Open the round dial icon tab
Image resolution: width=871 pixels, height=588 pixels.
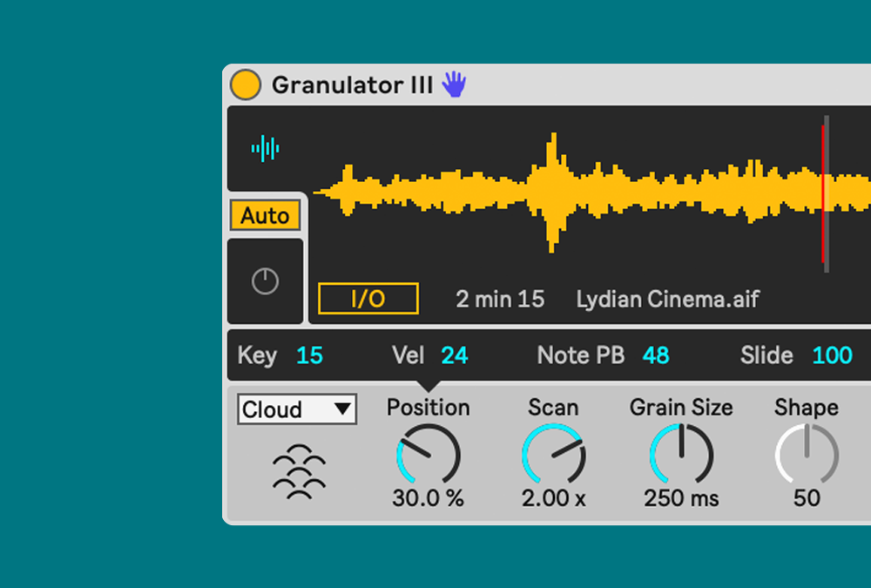click(265, 281)
